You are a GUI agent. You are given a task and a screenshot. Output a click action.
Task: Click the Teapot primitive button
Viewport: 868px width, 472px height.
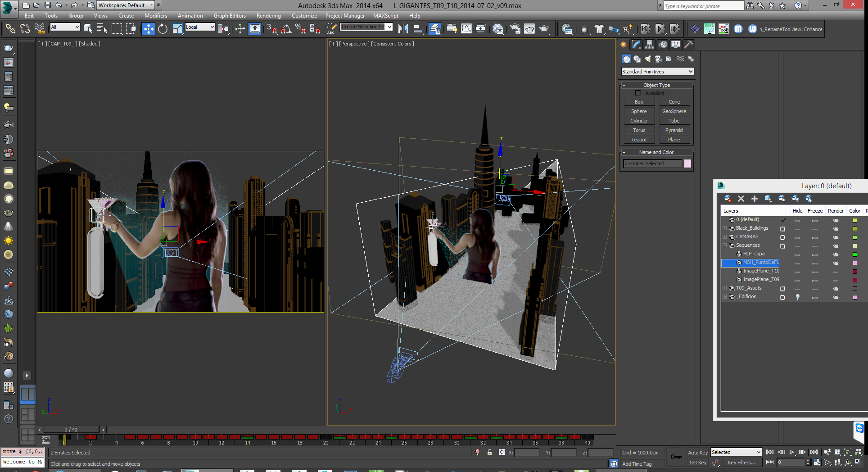(638, 140)
